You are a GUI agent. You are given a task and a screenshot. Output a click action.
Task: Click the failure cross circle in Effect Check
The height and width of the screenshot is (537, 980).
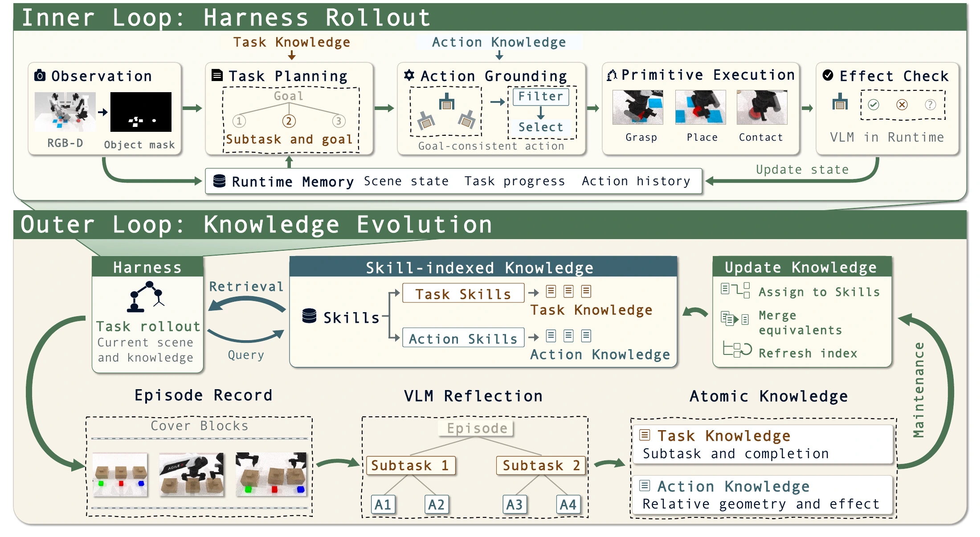pos(902,105)
